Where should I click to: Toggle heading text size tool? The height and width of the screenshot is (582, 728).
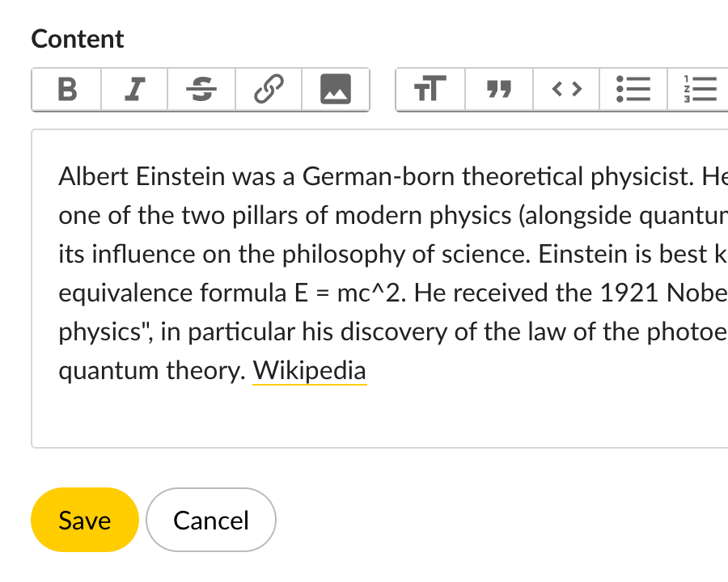coord(430,89)
